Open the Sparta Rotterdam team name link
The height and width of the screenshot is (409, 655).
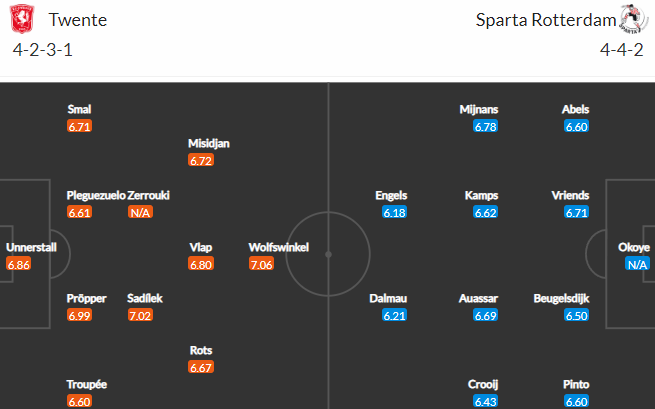546,20
